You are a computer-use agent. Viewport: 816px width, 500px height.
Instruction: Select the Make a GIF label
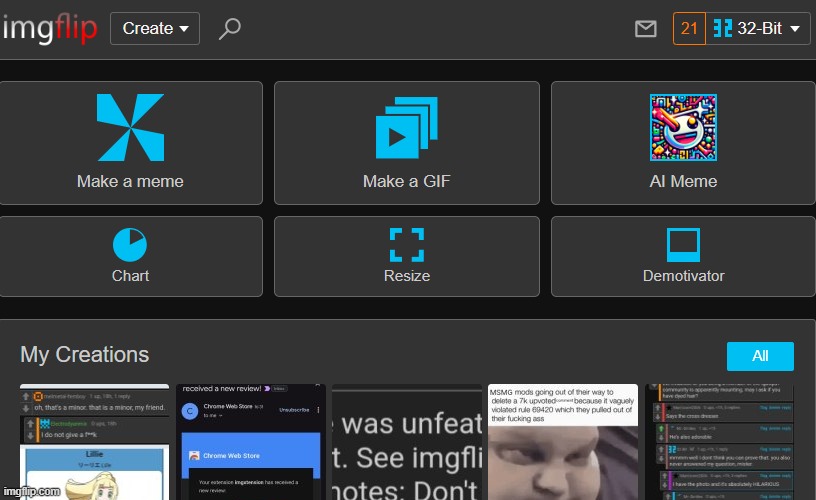click(x=407, y=182)
